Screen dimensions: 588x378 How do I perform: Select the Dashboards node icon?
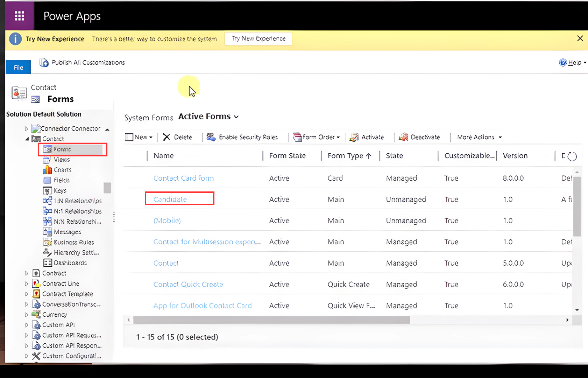[x=48, y=263]
